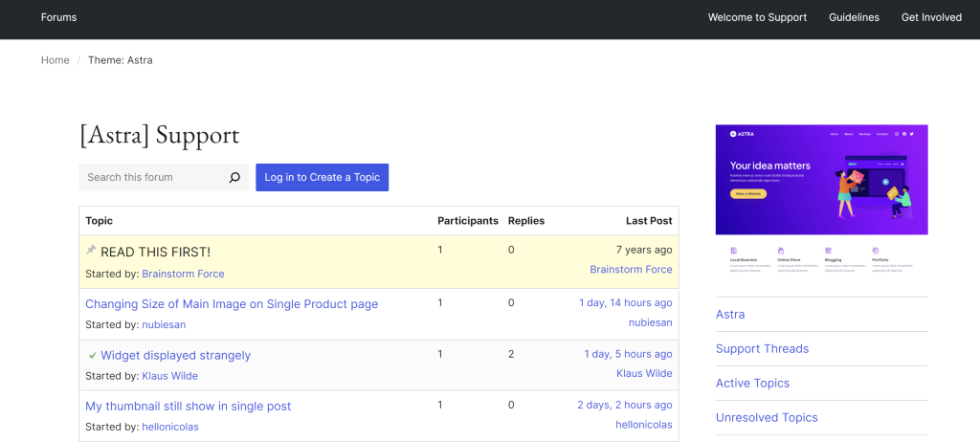The width and height of the screenshot is (980, 442).
Task: Open the READ THIS FIRST! topic
Action: 155,252
